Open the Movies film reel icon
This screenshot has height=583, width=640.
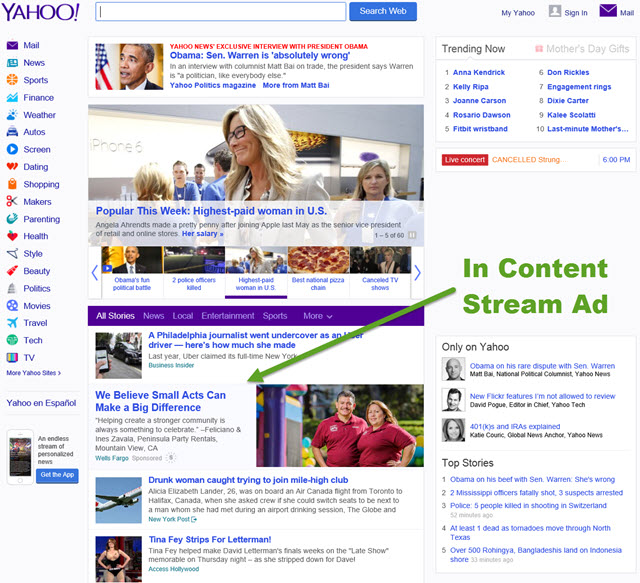[x=12, y=305]
